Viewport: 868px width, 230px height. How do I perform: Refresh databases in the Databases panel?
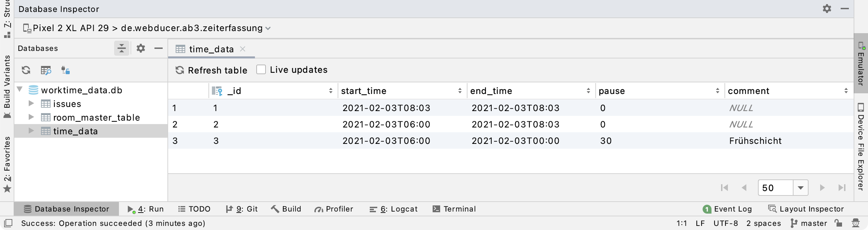(26, 70)
